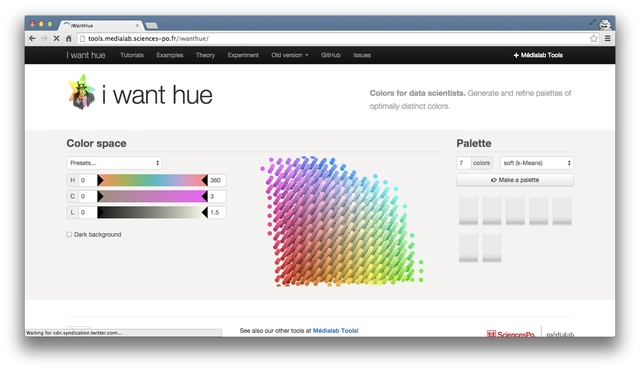Click the H minimum value field
The width and height of the screenshot is (640, 371).
point(88,180)
